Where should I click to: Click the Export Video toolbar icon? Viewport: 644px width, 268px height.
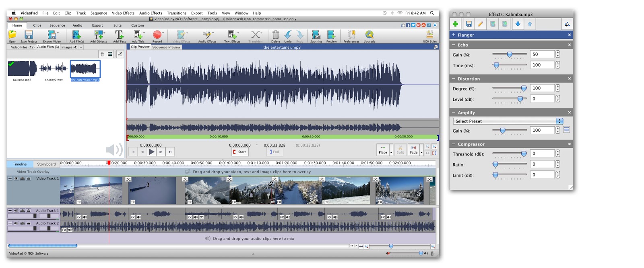[52, 35]
